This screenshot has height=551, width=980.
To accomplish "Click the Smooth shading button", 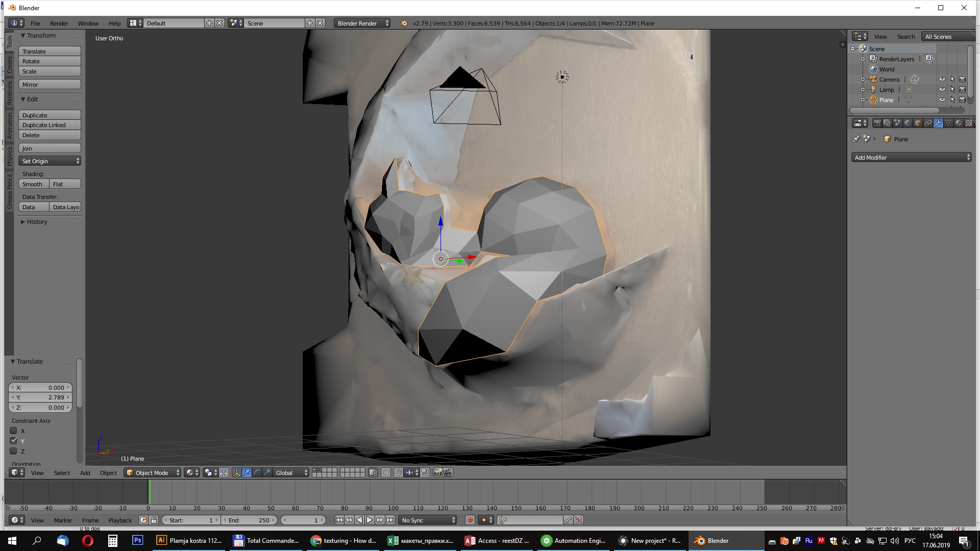I will (x=34, y=184).
